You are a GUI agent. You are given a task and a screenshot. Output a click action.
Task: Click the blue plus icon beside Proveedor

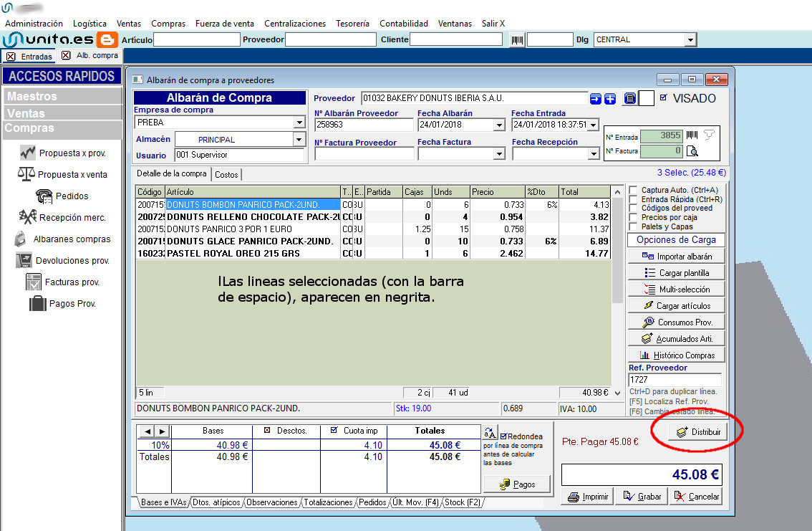[x=610, y=99]
